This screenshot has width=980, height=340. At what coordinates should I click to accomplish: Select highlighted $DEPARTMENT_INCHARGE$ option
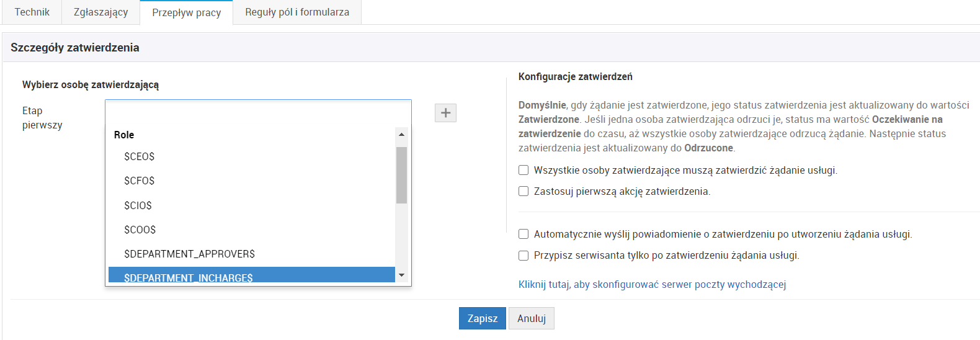click(x=189, y=277)
